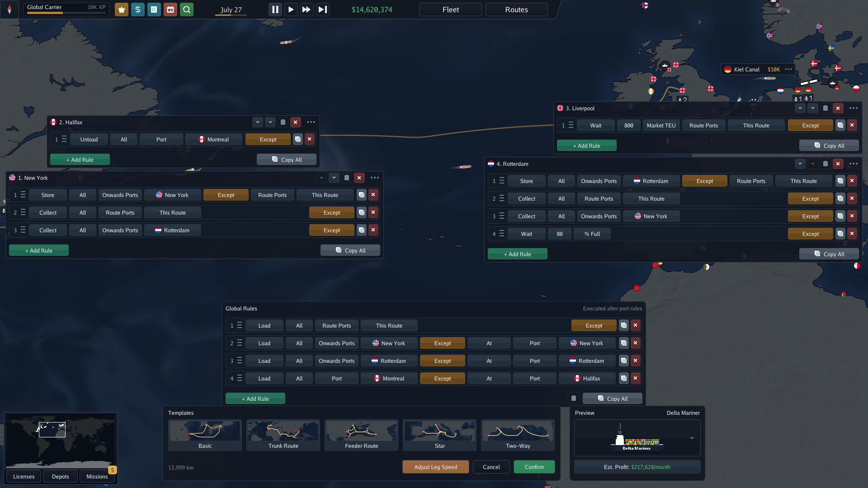Move Rotterdam stop up with chevron
This screenshot has height=488, width=868.
coord(800,164)
